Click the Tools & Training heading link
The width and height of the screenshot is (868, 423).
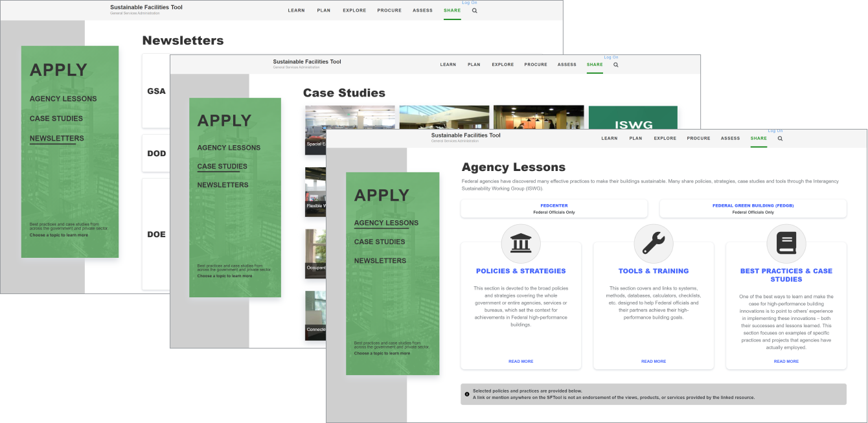(653, 271)
